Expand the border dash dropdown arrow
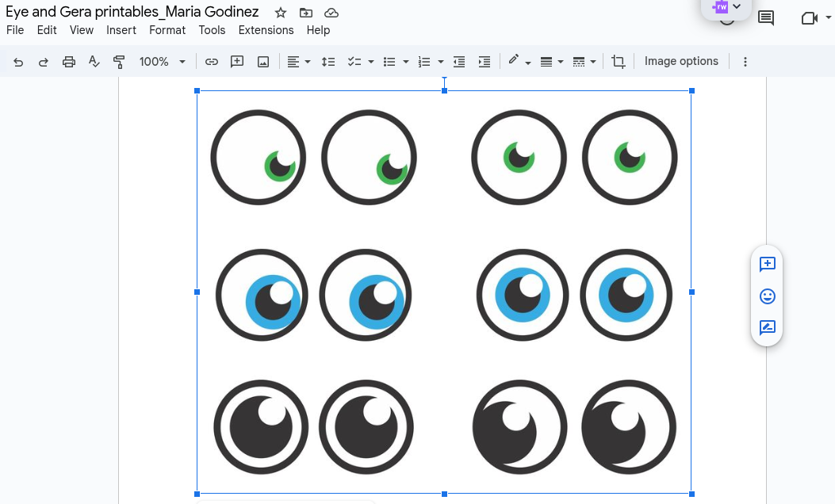Screen dimensions: 835x504 [592, 63]
